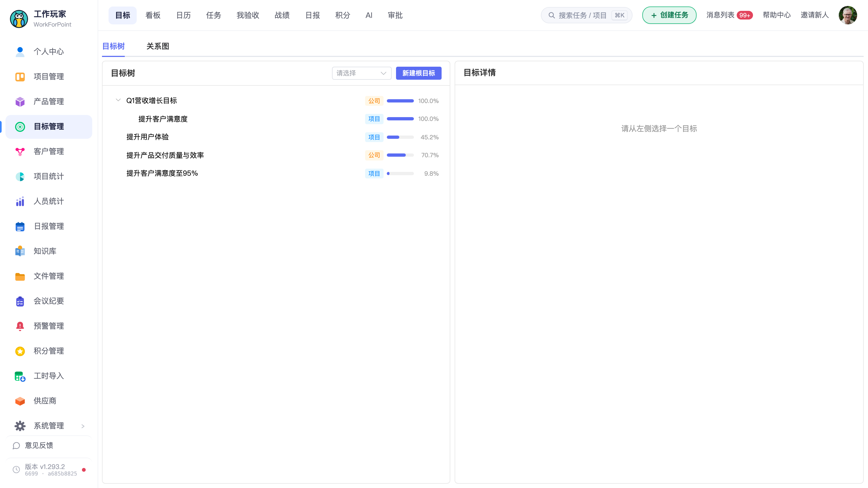
Task: Click the 70.7% progress value
Action: (430, 155)
